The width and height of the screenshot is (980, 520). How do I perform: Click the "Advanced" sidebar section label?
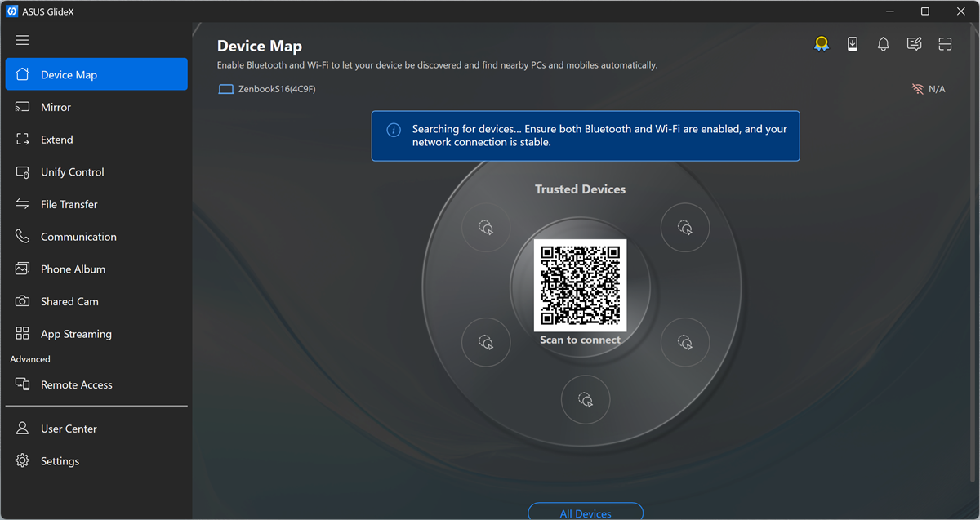(x=30, y=359)
